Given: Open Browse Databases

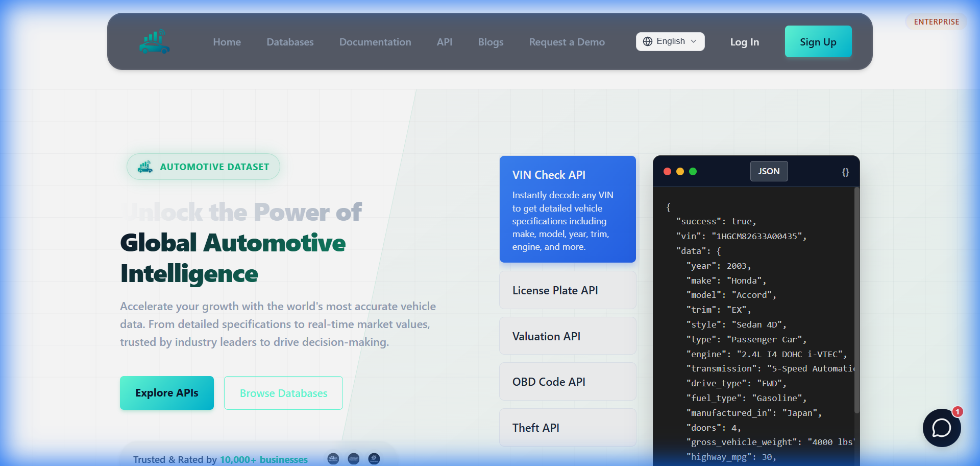Looking at the screenshot, I should [x=283, y=393].
